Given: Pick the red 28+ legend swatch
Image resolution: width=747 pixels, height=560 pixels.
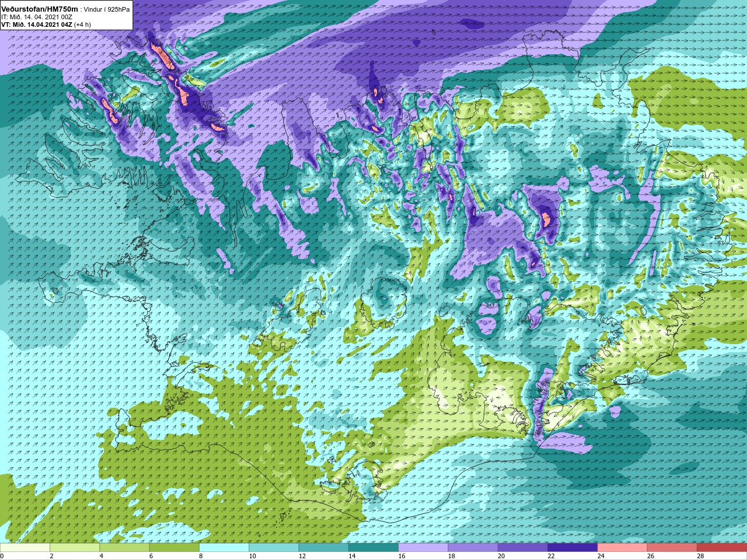Looking at the screenshot, I should pyautogui.click(x=721, y=548).
